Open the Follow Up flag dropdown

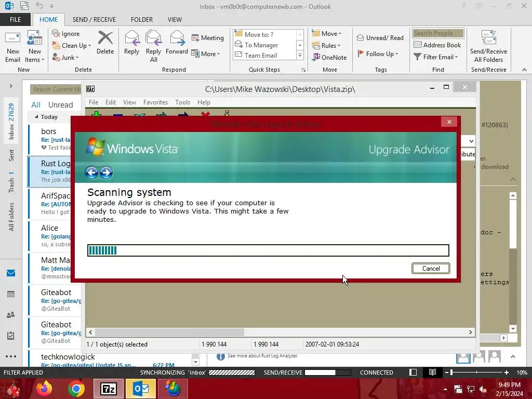[x=378, y=54]
